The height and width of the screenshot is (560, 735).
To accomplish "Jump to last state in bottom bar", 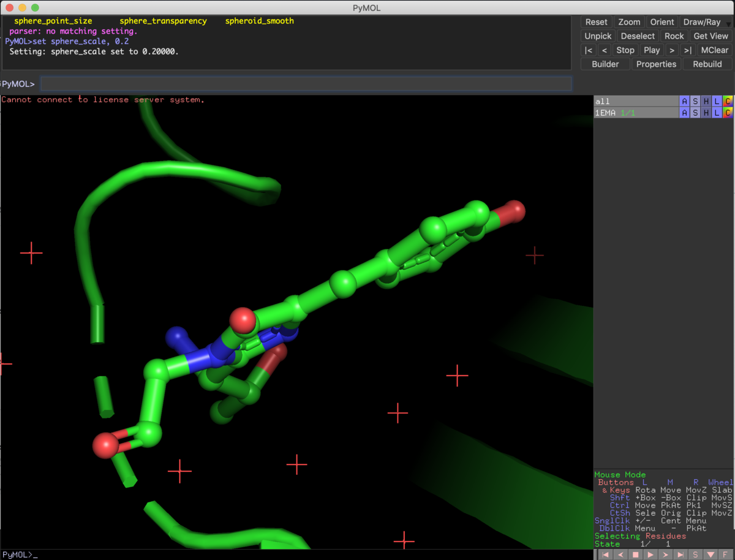I will [x=680, y=554].
